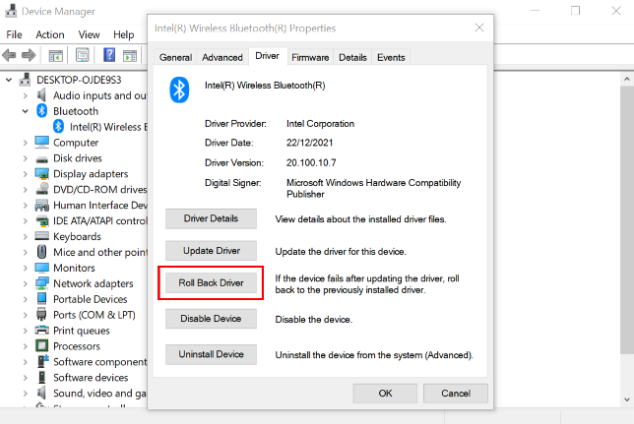The height and width of the screenshot is (424, 634).
Task: Click the Ports (COM & LPT) icon
Action: click(x=41, y=314)
